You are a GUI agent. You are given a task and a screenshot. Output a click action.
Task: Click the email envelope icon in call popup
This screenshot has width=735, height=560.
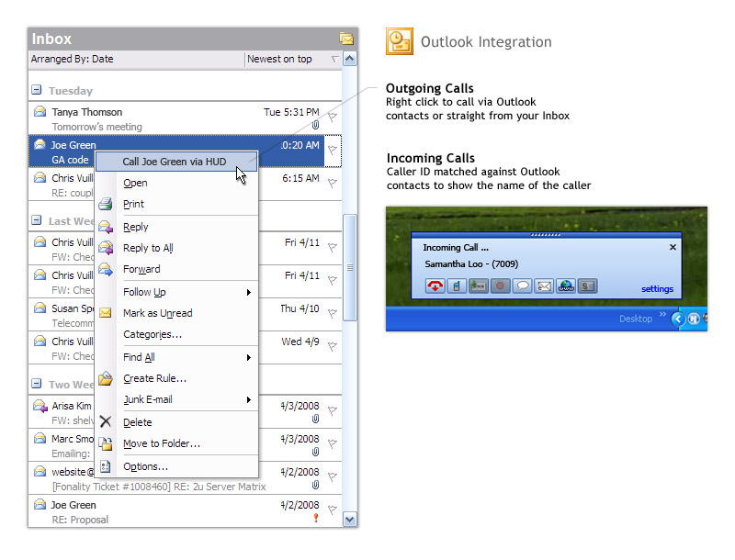coord(544,286)
